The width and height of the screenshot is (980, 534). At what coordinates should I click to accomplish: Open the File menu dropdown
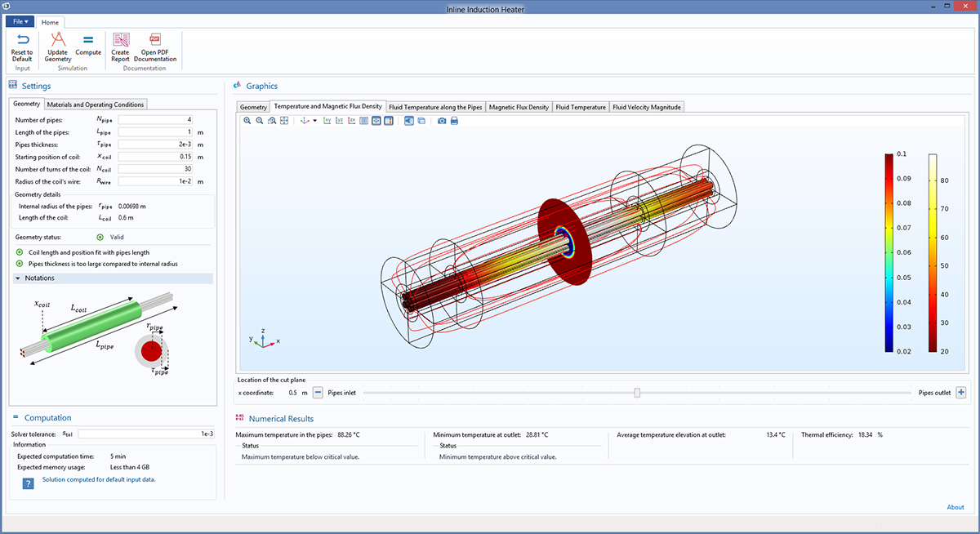21,21
